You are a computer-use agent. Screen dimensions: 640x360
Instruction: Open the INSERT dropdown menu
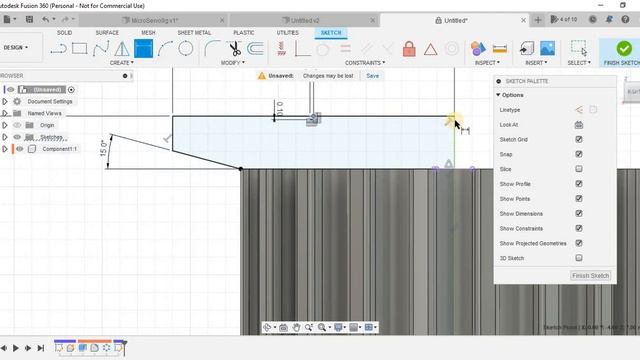pyautogui.click(x=536, y=63)
